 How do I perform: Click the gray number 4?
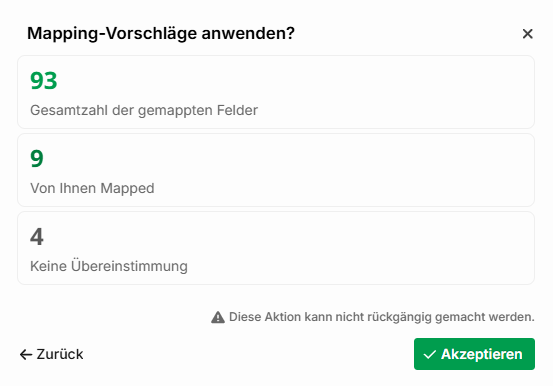(37, 237)
